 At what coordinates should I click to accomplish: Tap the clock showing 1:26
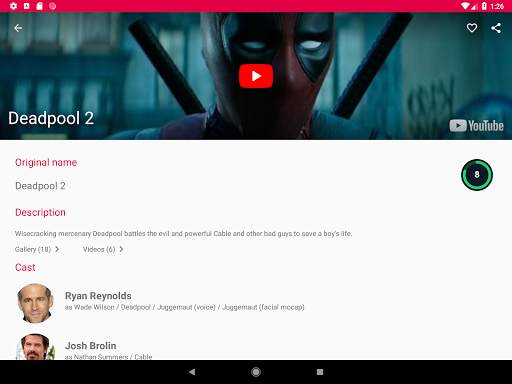click(497, 6)
